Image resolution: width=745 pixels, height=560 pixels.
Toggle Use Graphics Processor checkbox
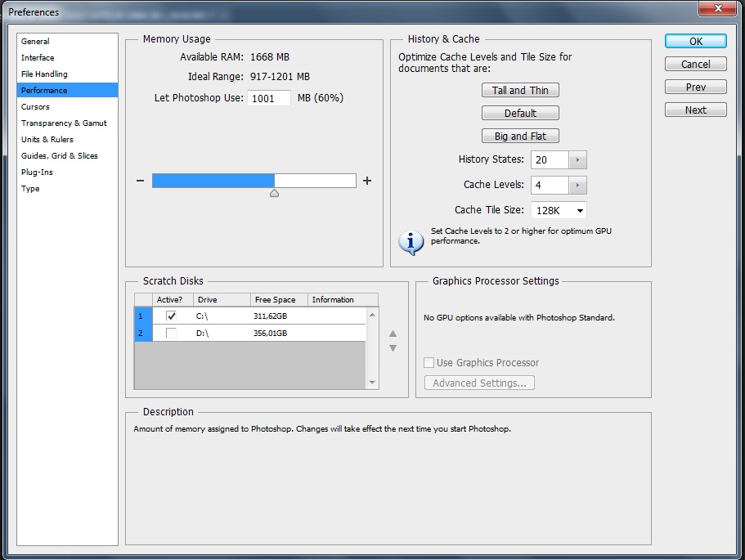429,363
